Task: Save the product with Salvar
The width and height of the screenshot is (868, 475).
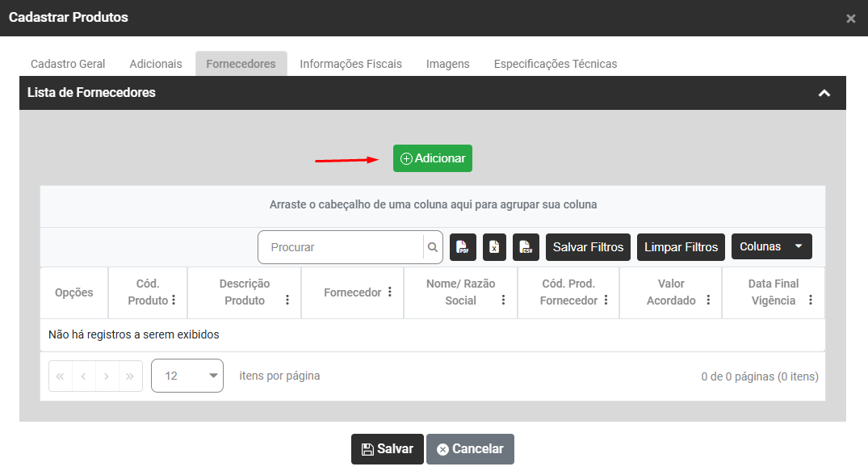Action: coord(388,449)
